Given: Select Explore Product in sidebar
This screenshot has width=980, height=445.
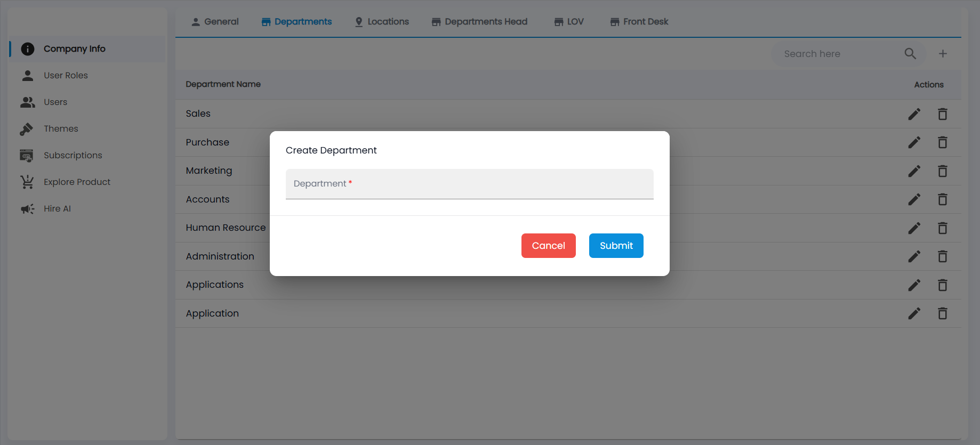Looking at the screenshot, I should [87, 182].
